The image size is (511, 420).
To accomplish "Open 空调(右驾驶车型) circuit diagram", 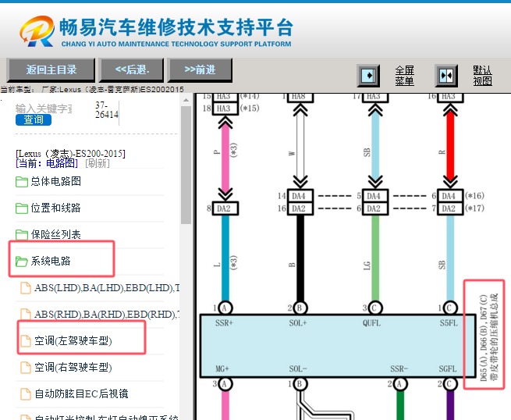I will (73, 367).
